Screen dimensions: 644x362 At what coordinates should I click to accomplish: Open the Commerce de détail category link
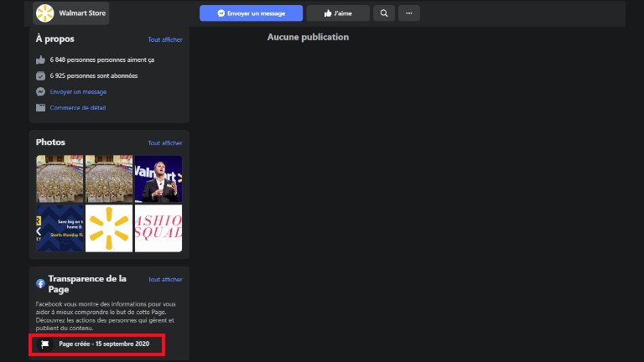tap(78, 107)
